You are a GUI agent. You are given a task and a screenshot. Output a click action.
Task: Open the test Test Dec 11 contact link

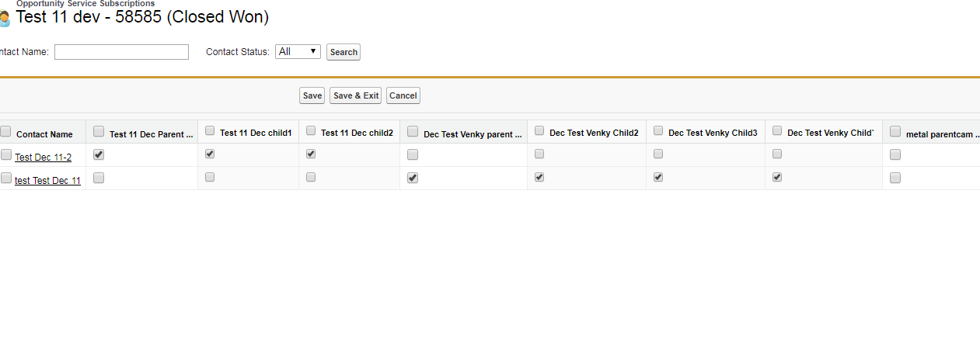point(47,181)
